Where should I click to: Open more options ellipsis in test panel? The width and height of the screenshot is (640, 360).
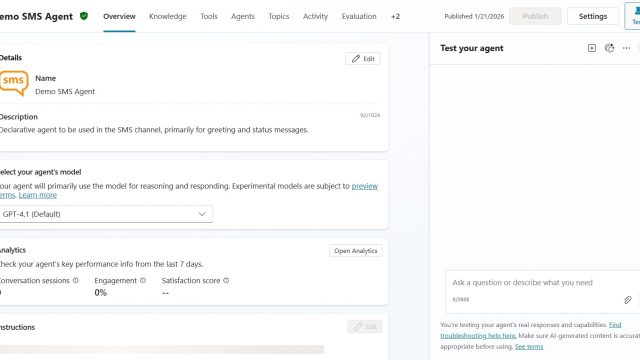click(627, 48)
